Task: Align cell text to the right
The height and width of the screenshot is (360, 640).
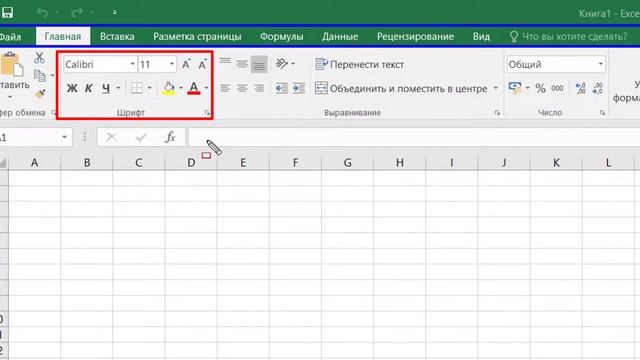Action: click(x=259, y=88)
